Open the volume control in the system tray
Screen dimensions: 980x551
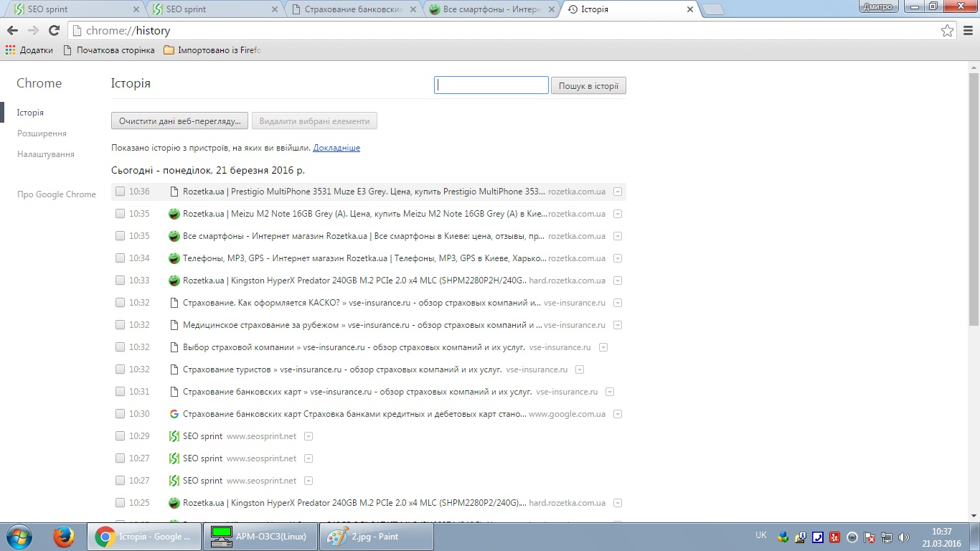tap(904, 537)
